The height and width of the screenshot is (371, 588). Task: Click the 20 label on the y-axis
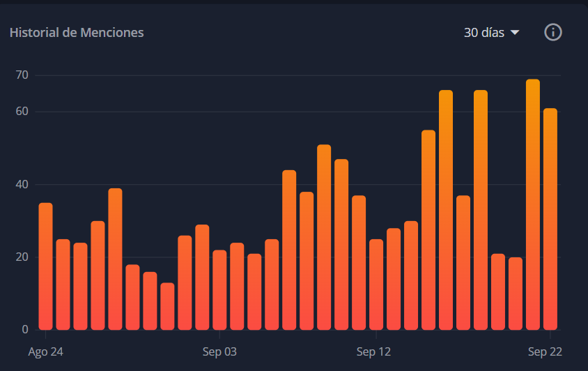click(22, 257)
